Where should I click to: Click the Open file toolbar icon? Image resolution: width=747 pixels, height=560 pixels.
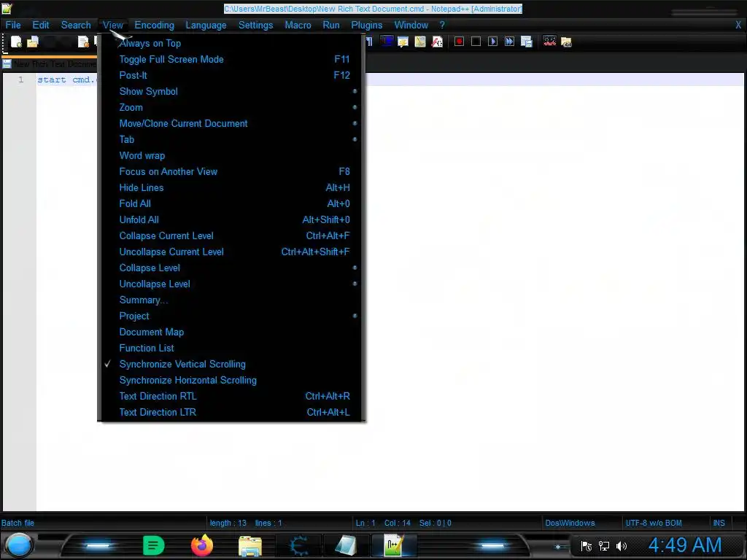[32, 42]
